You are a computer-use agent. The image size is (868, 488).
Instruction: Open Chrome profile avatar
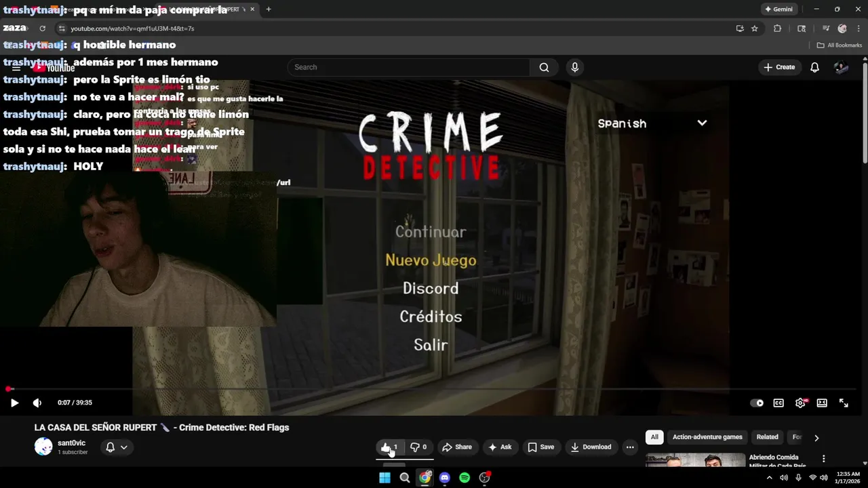pos(842,28)
